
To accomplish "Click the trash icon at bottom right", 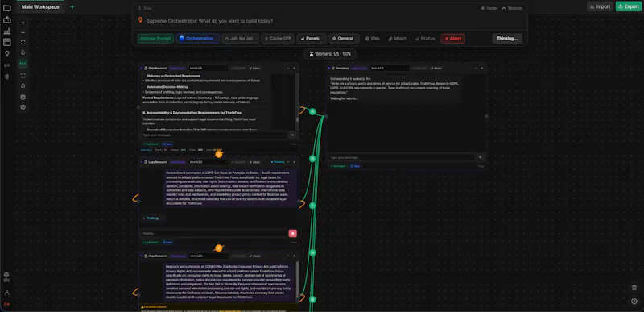I will [x=634, y=288].
